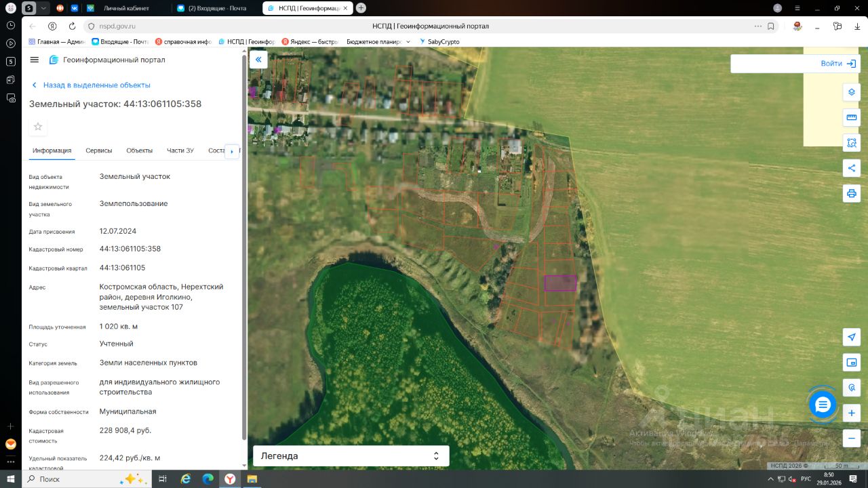Activate the ruler measurement tool

click(x=852, y=117)
